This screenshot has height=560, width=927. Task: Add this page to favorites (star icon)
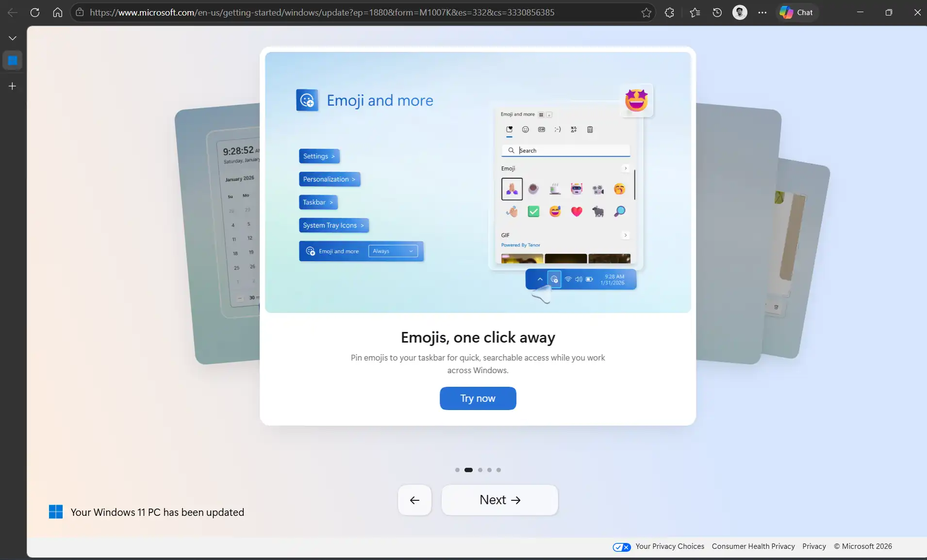pos(646,13)
